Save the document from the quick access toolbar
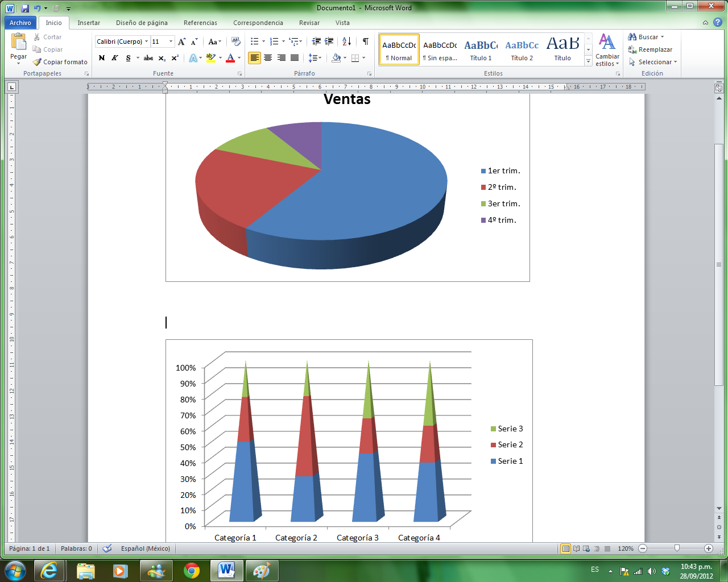728x582 pixels. [25, 8]
